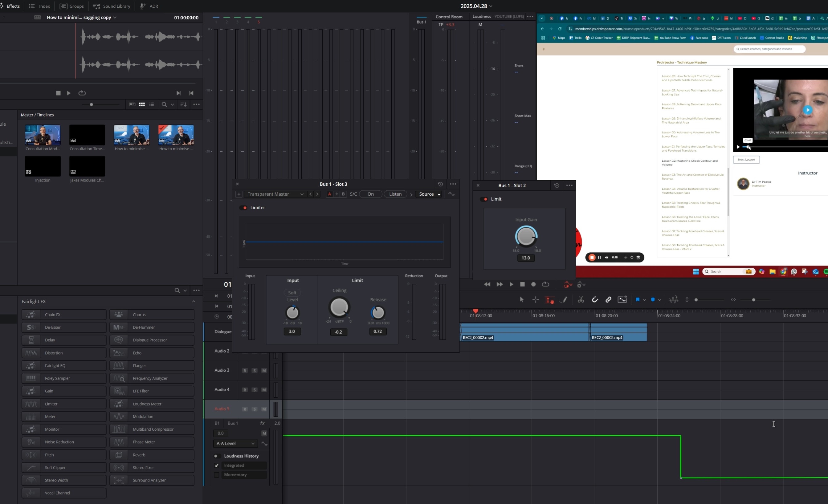The height and width of the screenshot is (504, 828).
Task: Click the Release value field 0.72
Action: click(x=378, y=331)
